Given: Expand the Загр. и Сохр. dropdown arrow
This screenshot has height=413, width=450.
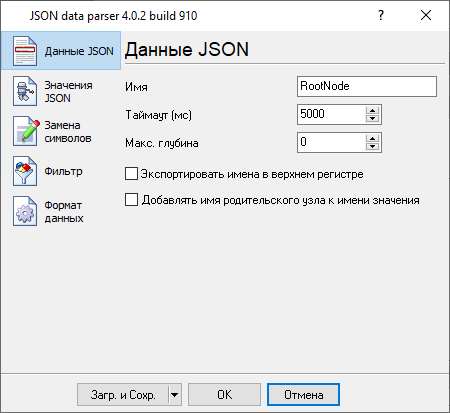Looking at the screenshot, I should click(x=175, y=395).
